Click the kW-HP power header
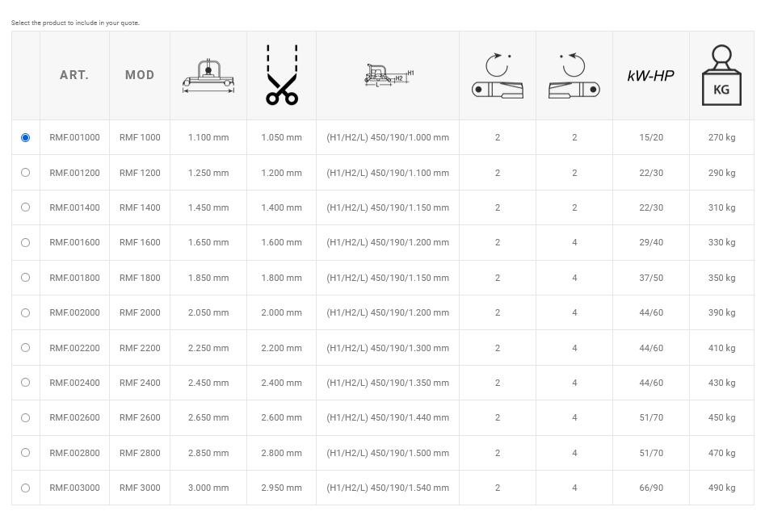The image size is (765, 532). coord(651,76)
